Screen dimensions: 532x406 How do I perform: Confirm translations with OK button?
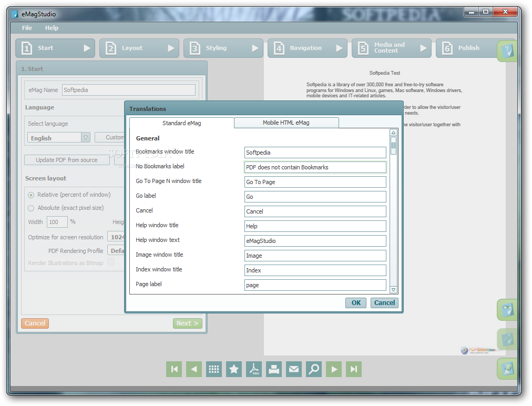[x=356, y=303]
